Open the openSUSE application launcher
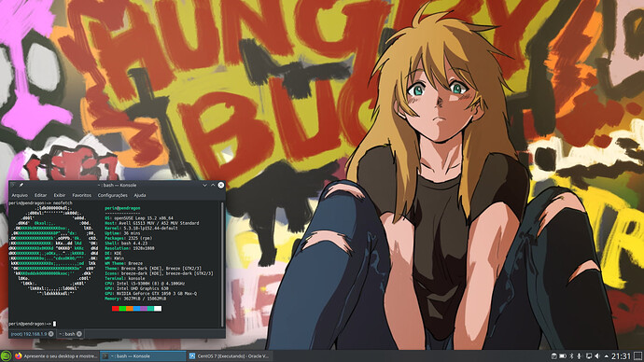The width and height of the screenshot is (644, 362). (x=6, y=355)
